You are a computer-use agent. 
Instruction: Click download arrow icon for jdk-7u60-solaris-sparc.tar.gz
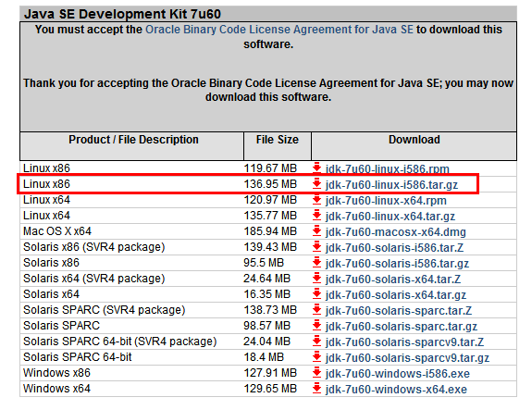coord(317,325)
